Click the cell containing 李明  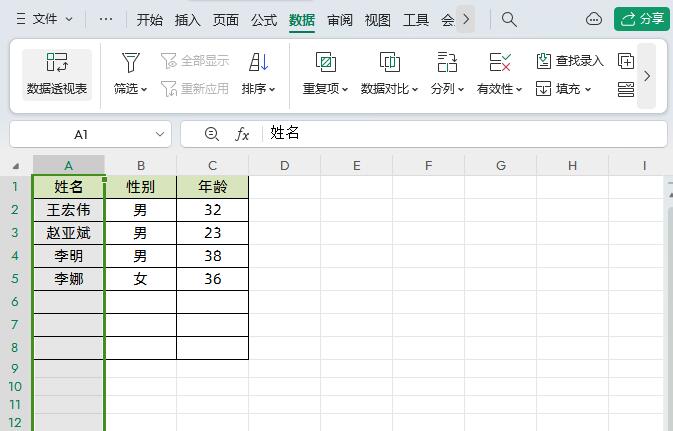click(x=69, y=256)
